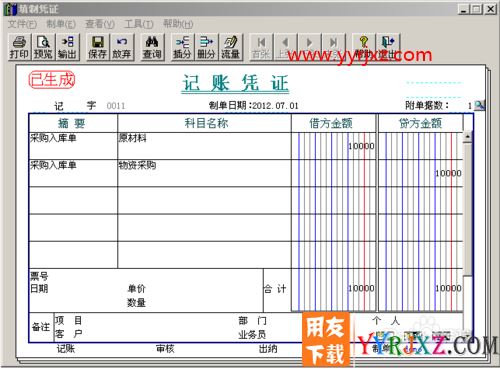Viewport: 500px width, 369px height.
Task: Open the 查询 search binoculars icon
Action: point(152,47)
